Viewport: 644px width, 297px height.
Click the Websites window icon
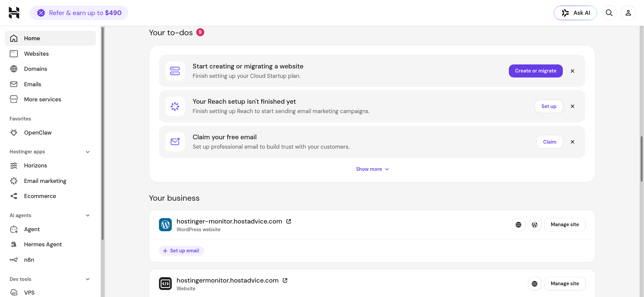click(14, 54)
